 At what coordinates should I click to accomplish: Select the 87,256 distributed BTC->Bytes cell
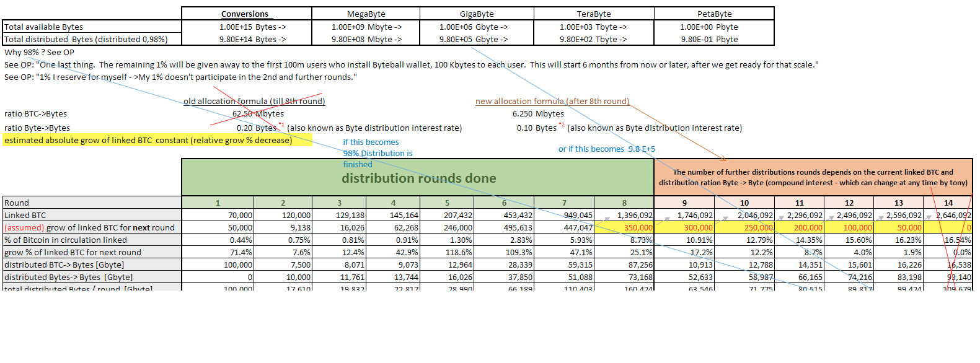point(624,265)
